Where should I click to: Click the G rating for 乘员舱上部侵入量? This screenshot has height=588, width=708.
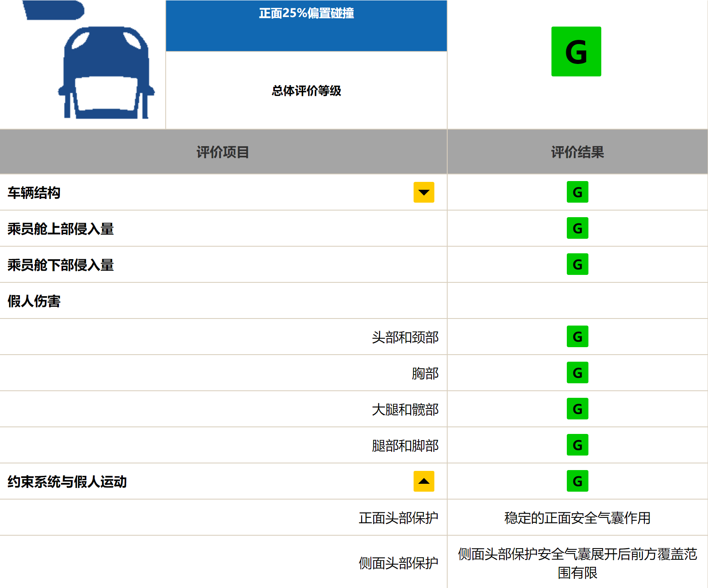pyautogui.click(x=577, y=228)
